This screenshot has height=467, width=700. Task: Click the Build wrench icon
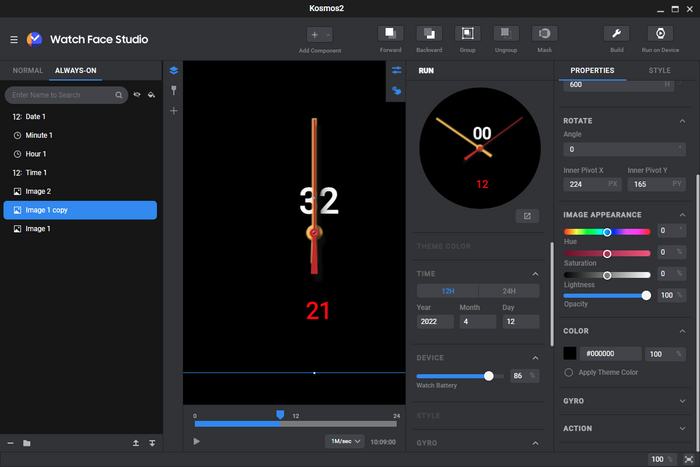coord(617,34)
